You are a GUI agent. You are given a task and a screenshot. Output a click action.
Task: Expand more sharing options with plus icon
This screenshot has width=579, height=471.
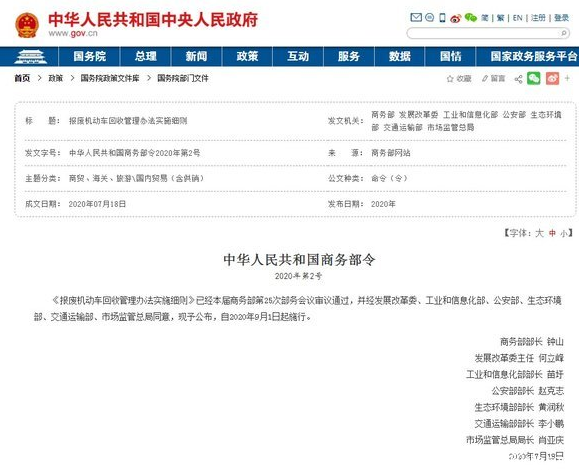pyautogui.click(x=568, y=78)
